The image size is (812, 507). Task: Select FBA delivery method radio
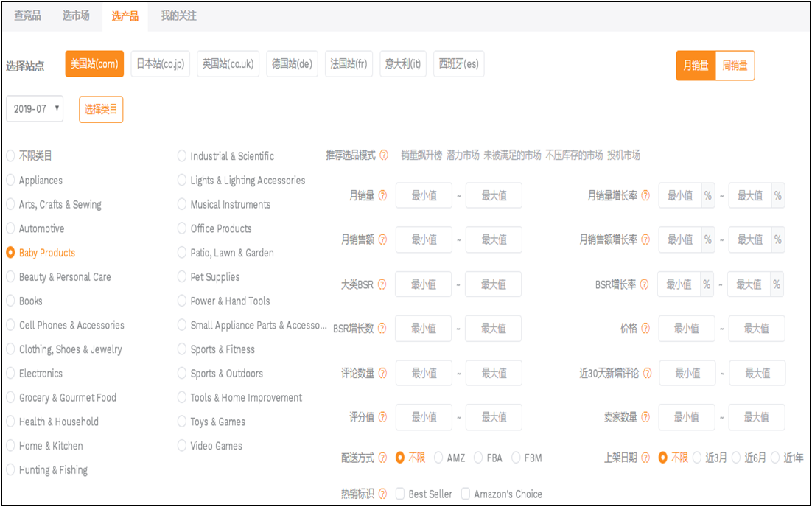pos(478,458)
